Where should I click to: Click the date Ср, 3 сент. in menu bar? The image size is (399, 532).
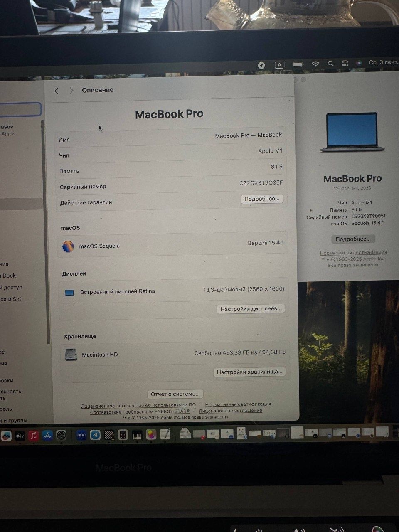click(x=383, y=62)
